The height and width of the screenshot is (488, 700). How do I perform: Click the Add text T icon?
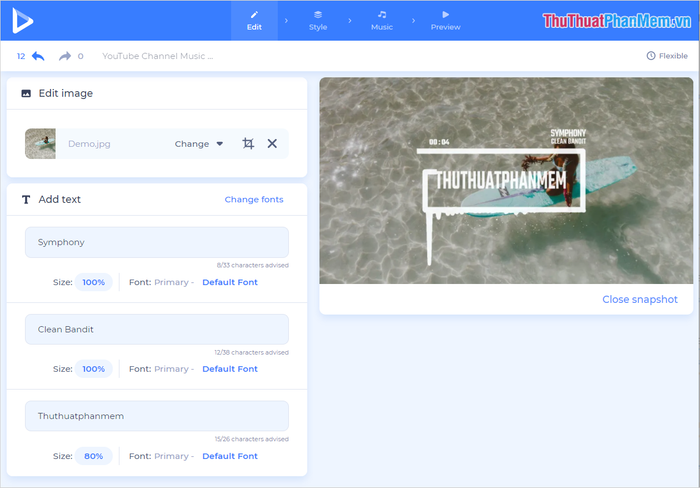26,200
